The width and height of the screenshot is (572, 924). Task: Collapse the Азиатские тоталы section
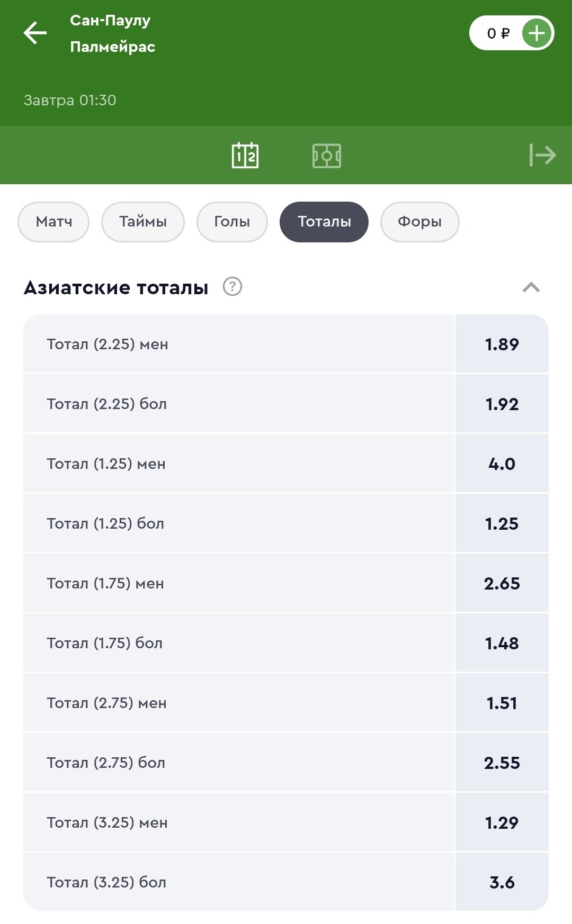[531, 287]
